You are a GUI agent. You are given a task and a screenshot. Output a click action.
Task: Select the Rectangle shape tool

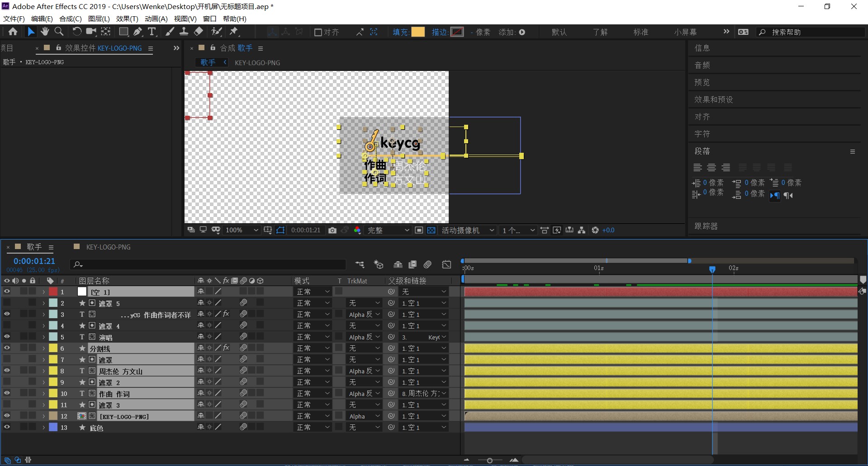(123, 32)
